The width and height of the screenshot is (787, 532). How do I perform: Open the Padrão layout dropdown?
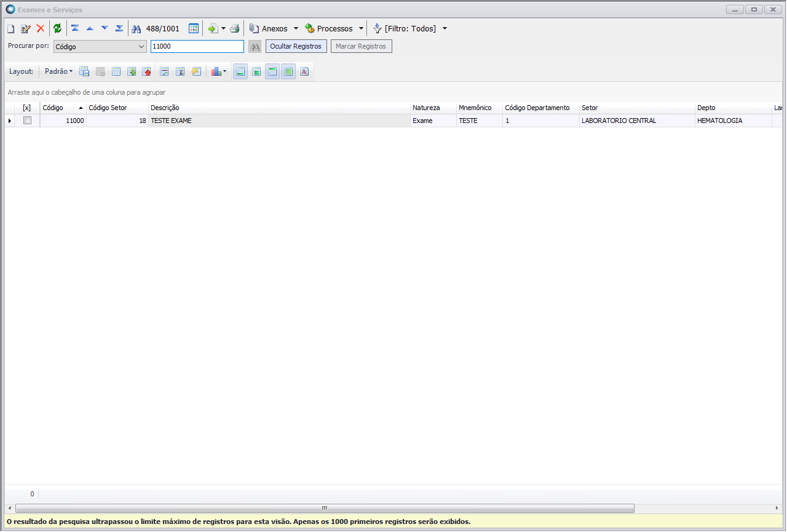click(x=58, y=71)
